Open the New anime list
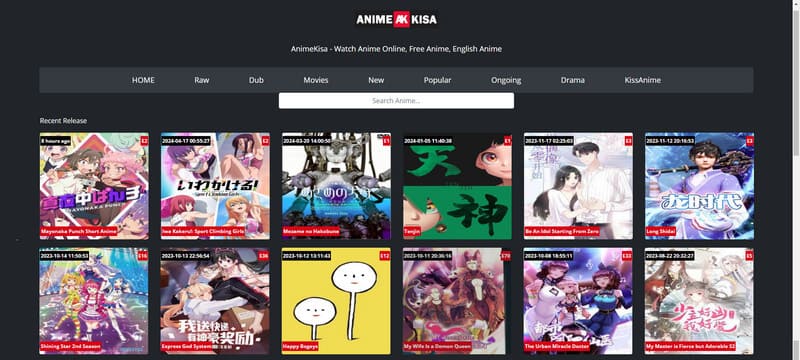This screenshot has height=360, width=800. click(x=376, y=80)
